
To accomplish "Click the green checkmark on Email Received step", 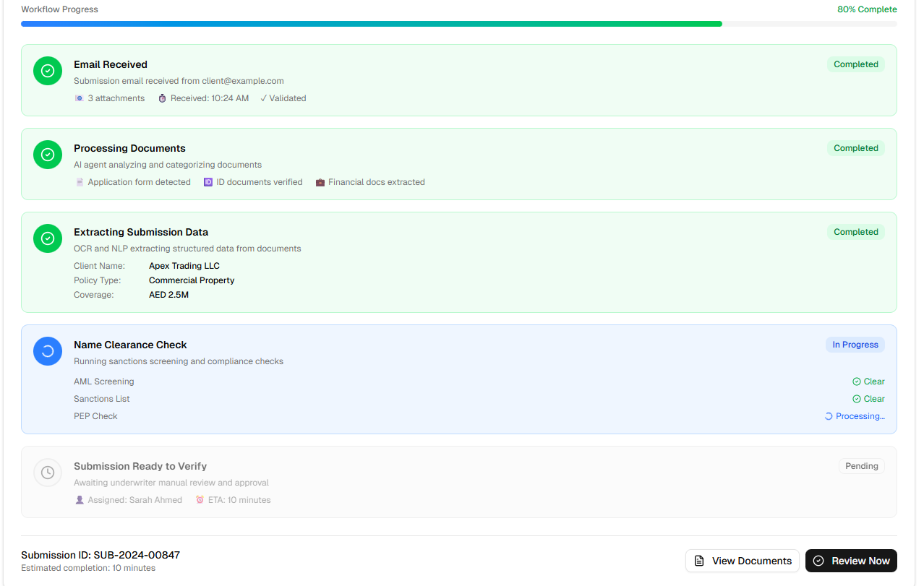I will (x=47, y=71).
